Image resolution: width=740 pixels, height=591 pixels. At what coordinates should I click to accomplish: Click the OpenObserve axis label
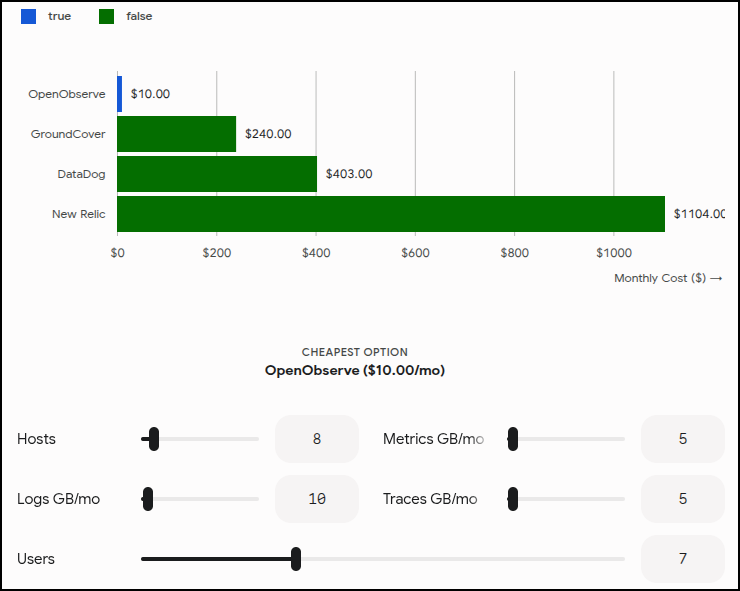(x=67, y=94)
